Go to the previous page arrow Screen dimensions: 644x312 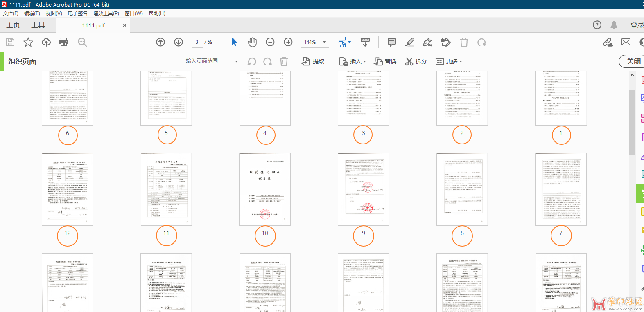click(x=160, y=42)
